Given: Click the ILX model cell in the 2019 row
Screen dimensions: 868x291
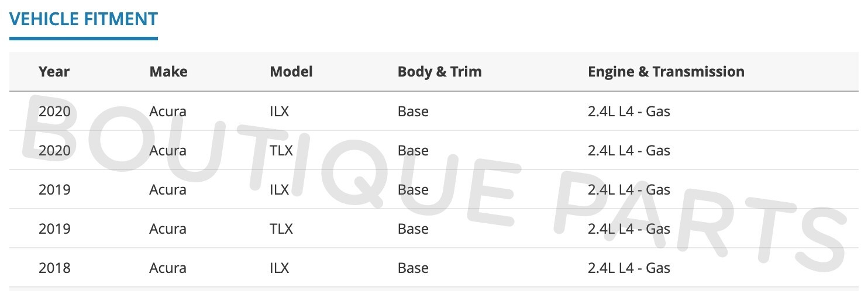Looking at the screenshot, I should pyautogui.click(x=280, y=189).
